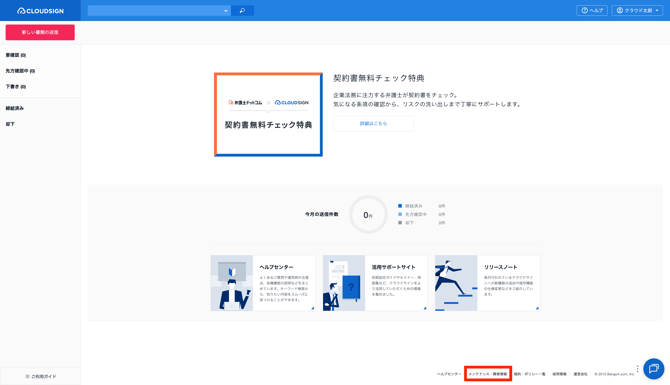Open the chat support bubble icon
The height and width of the screenshot is (385, 670).
click(653, 368)
